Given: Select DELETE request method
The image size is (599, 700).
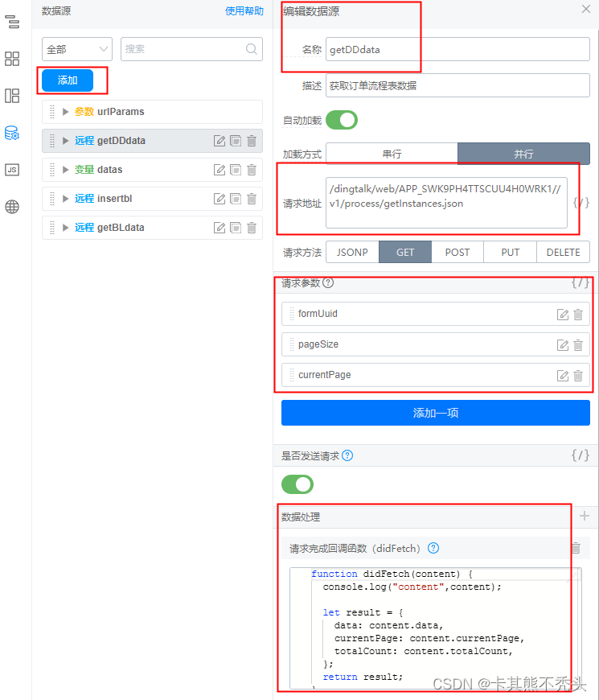Looking at the screenshot, I should pyautogui.click(x=563, y=252).
